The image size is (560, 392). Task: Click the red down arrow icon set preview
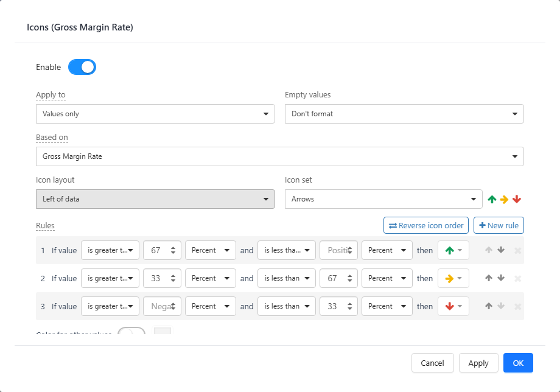(516, 199)
